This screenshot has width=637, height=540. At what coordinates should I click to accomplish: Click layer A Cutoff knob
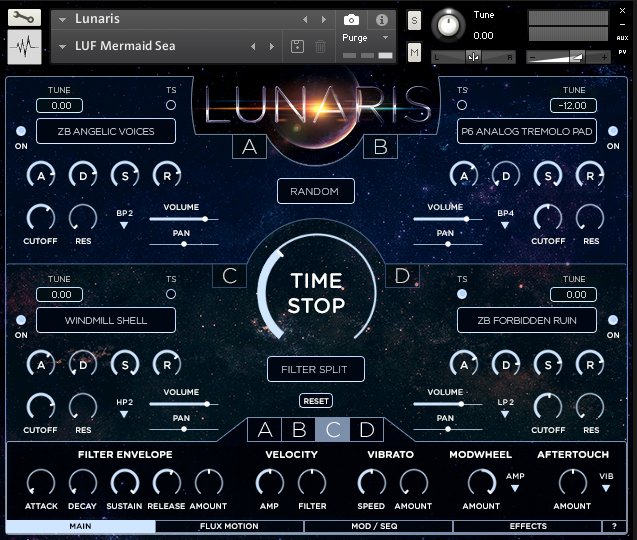41,219
